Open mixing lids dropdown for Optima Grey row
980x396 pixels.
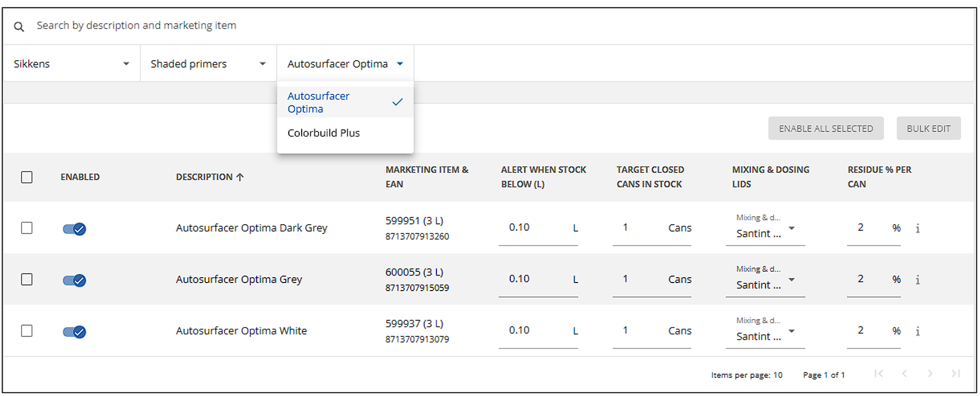[765, 280]
